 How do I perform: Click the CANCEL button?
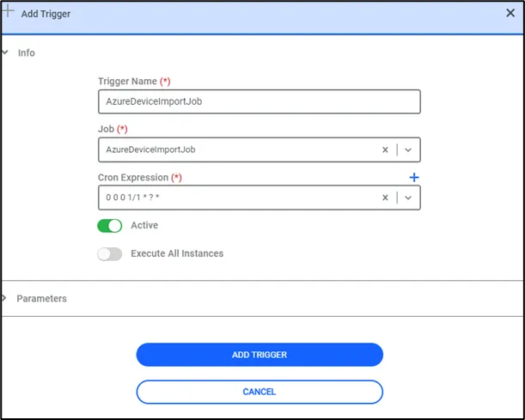(x=259, y=392)
